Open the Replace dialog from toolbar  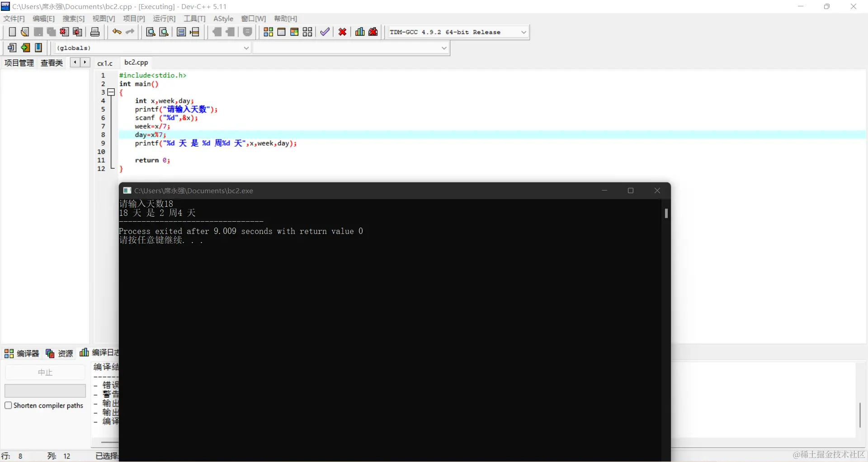[x=164, y=32]
